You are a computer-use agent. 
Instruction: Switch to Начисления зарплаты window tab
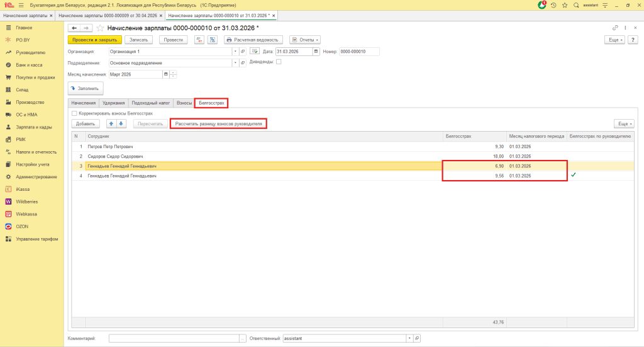point(25,16)
